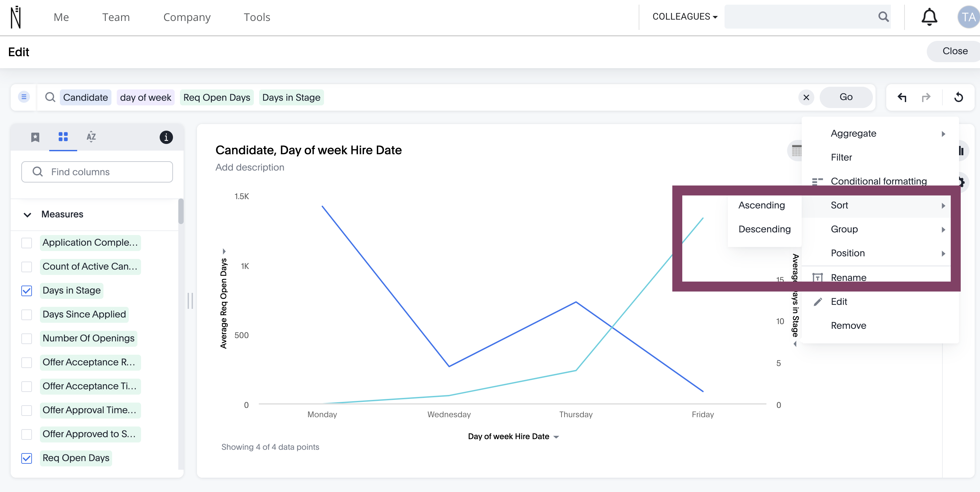Select Remove from the context menu
The image size is (980, 492).
coord(880,325)
